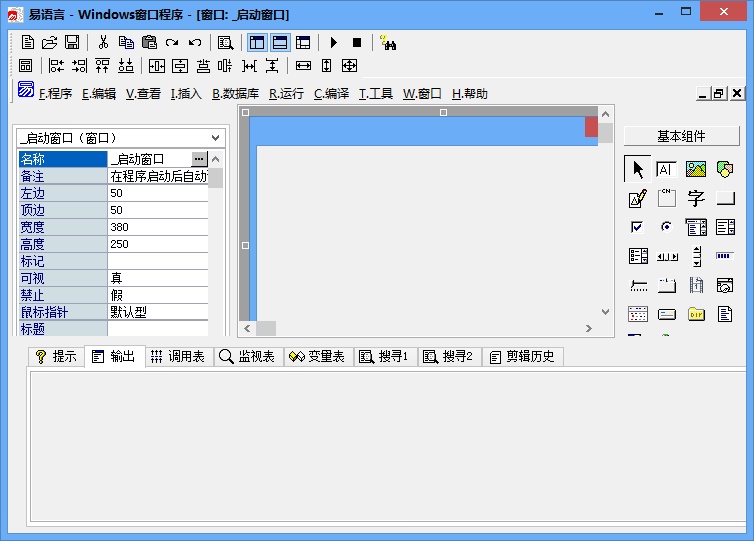Center components horizontally in window
This screenshot has width=754, height=541.
point(157,65)
